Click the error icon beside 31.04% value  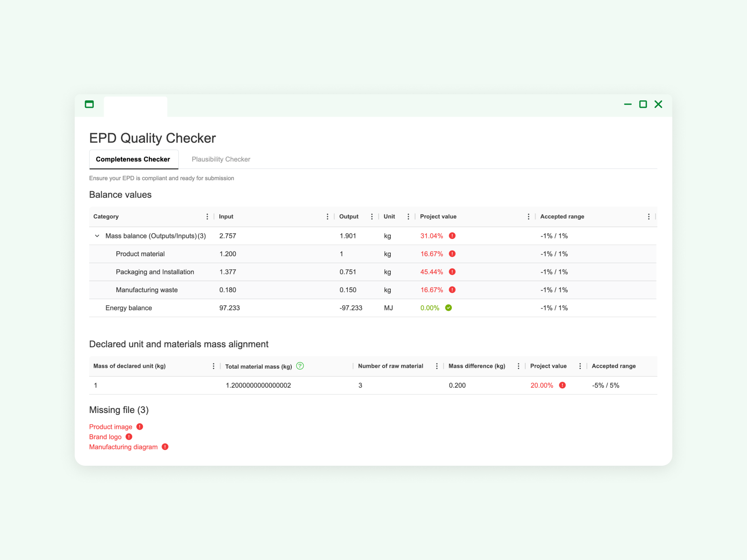(x=452, y=236)
